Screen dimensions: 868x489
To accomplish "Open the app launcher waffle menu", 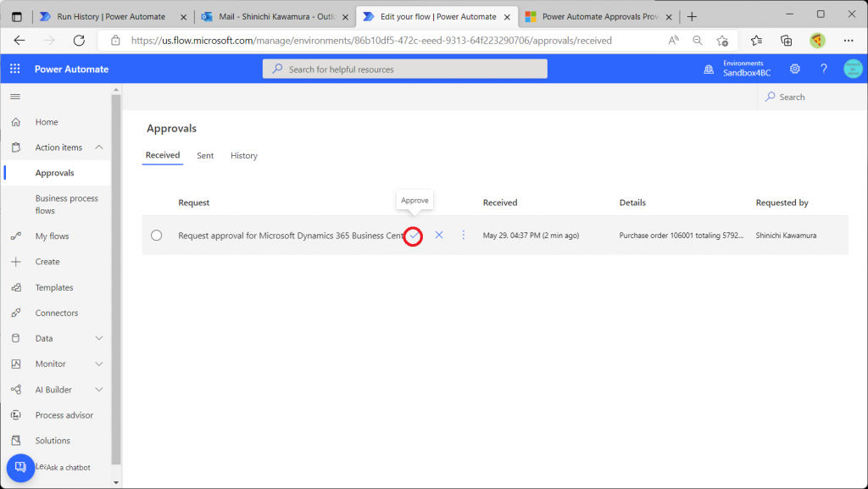I will pyautogui.click(x=15, y=69).
